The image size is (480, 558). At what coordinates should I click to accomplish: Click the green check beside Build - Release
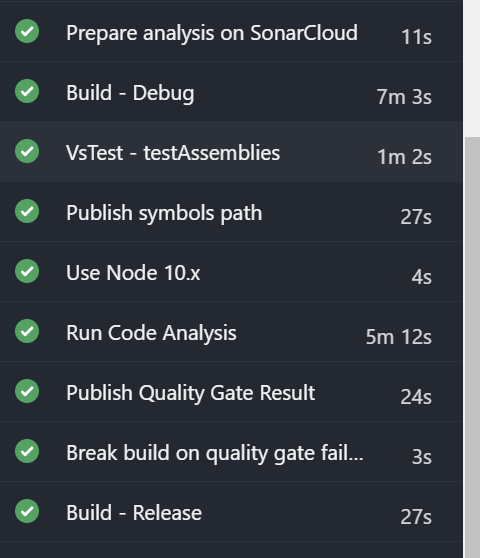click(27, 511)
